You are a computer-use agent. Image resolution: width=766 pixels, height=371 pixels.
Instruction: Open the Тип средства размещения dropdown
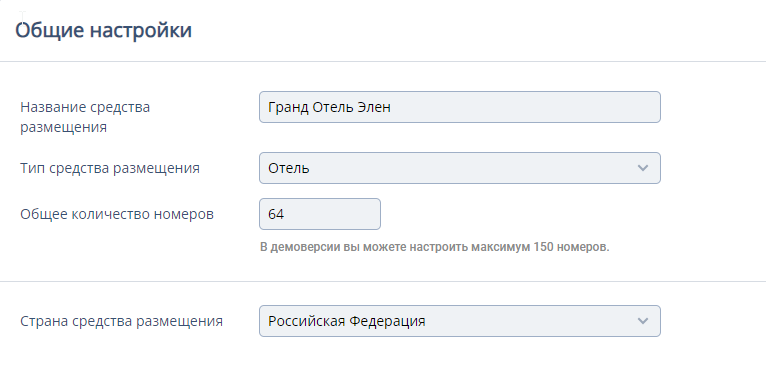coord(460,168)
